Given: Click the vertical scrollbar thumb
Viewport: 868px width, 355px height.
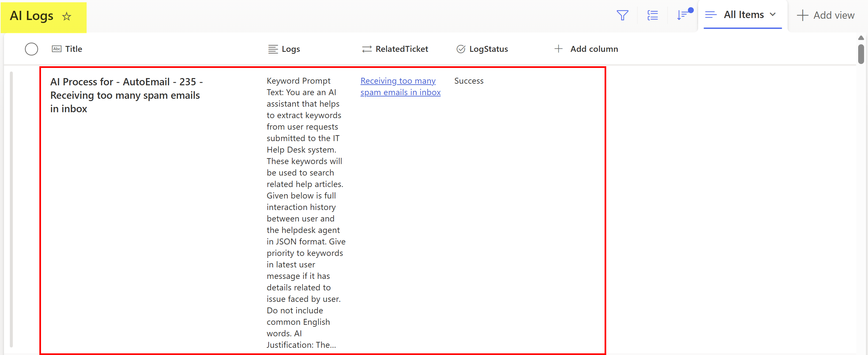Looking at the screenshot, I should (861, 53).
